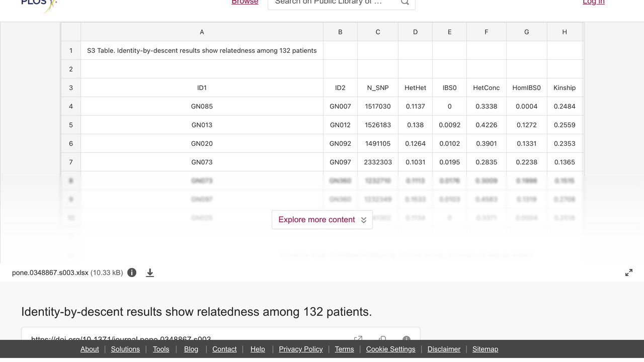Download the pone.0348867.s003.xlsx file
Viewport: 644px width, 362px height.
coord(150,273)
